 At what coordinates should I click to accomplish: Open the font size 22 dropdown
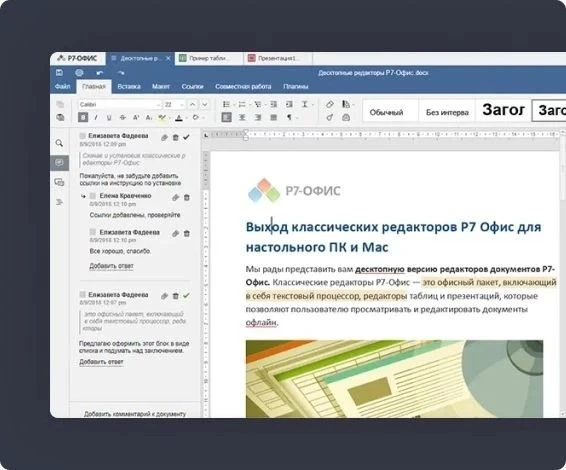coord(182,105)
